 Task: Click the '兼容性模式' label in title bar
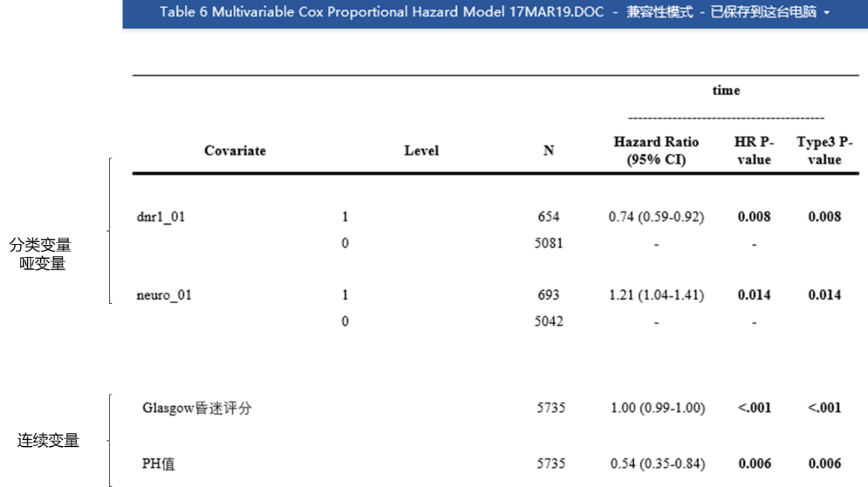(660, 12)
